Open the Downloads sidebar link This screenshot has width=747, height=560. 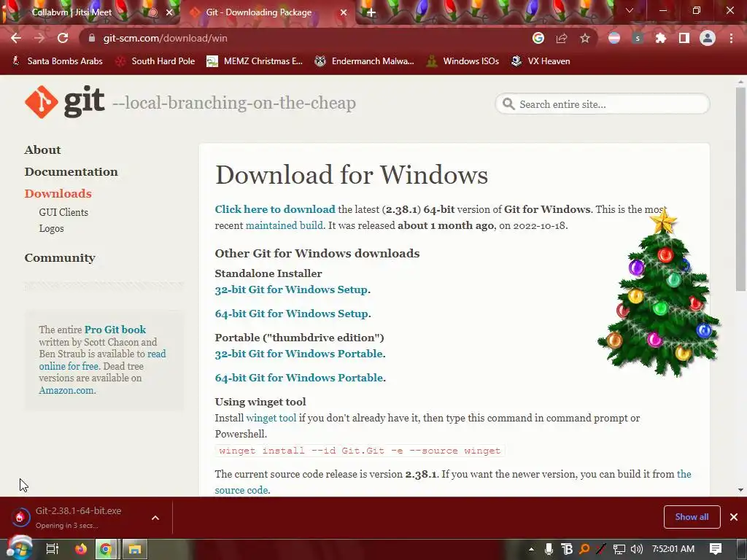[x=58, y=194]
